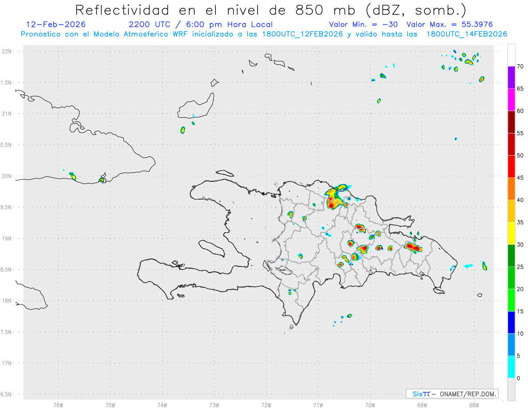532x411 pixels.
Task: Click the '10' value on the color scale
Action: [520, 334]
